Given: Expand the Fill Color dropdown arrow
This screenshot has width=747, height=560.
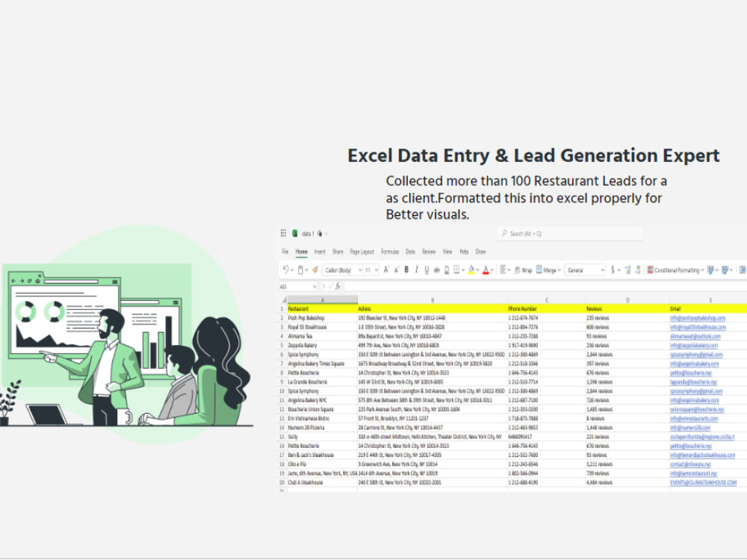Looking at the screenshot, I should 477,270.
